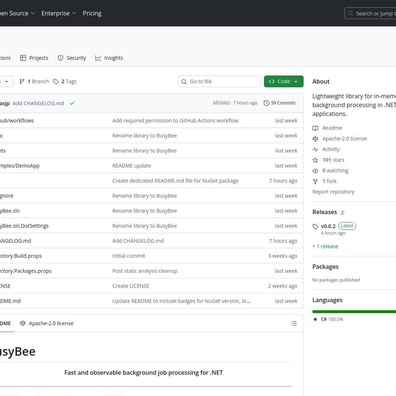Open the Packages.props file

tap(26, 271)
